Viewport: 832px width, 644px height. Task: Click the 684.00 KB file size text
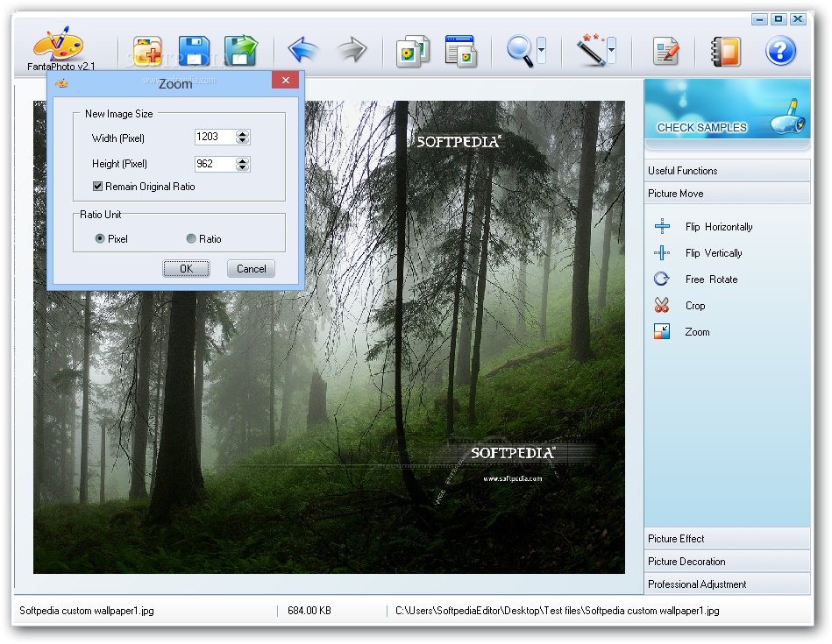309,611
